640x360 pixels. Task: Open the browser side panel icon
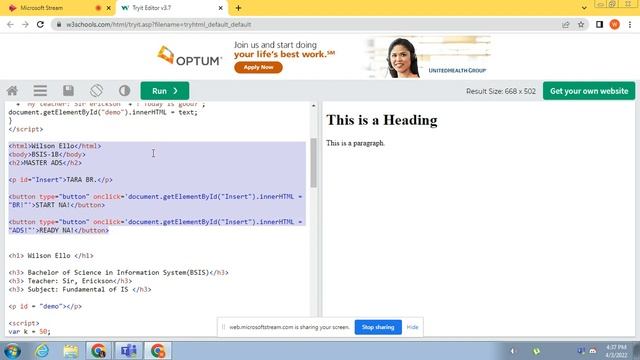pos(599,24)
